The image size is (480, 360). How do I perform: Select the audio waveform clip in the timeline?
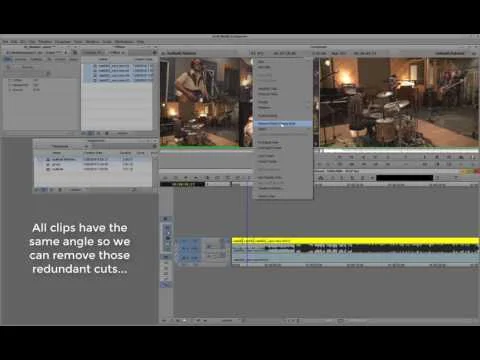tap(355, 249)
